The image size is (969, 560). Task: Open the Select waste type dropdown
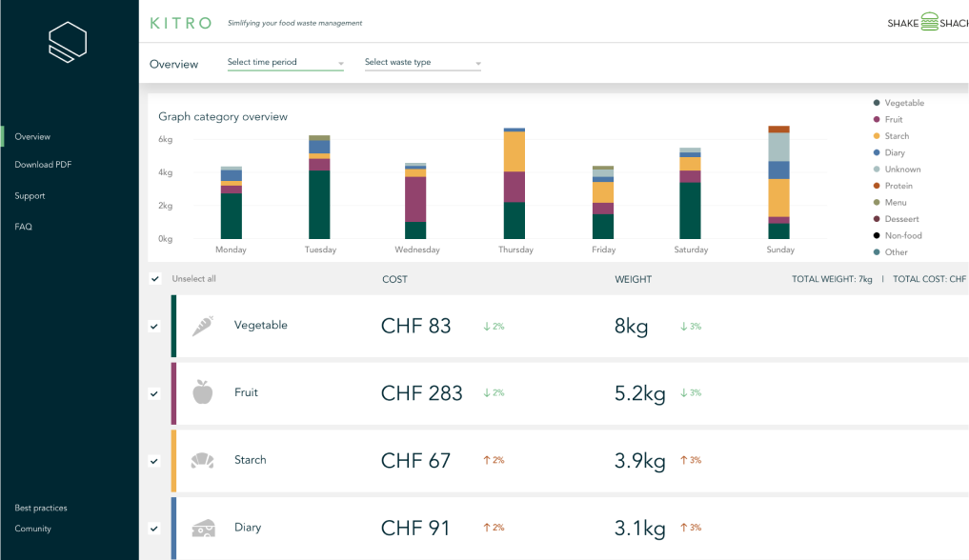[x=423, y=62]
